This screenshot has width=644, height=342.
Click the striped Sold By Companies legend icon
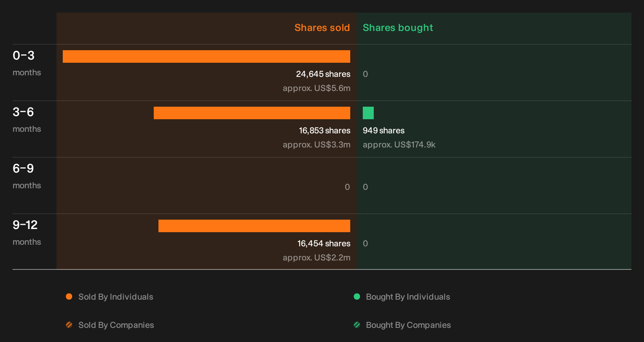(x=69, y=325)
